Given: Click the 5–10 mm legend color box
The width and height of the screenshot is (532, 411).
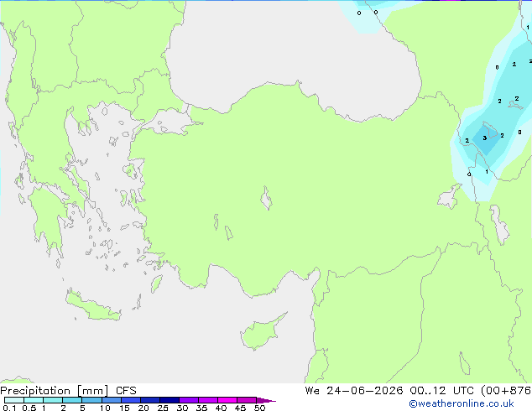Looking at the screenshot, I should tap(91, 400).
